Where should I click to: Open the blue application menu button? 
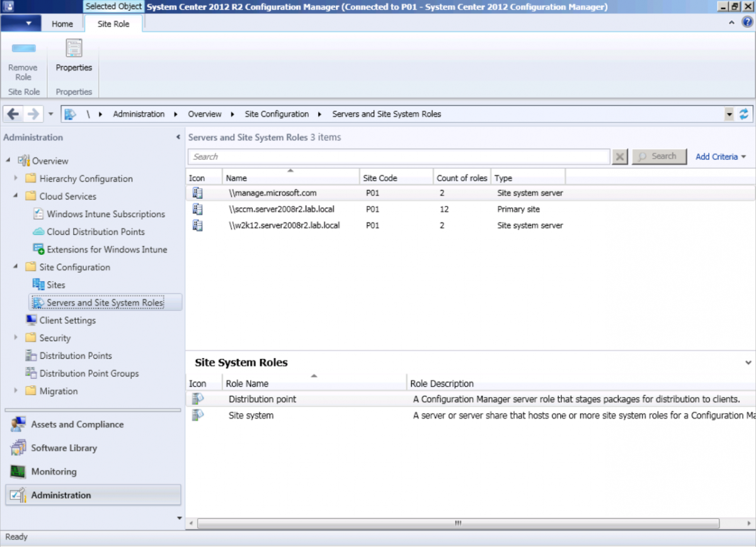point(20,24)
